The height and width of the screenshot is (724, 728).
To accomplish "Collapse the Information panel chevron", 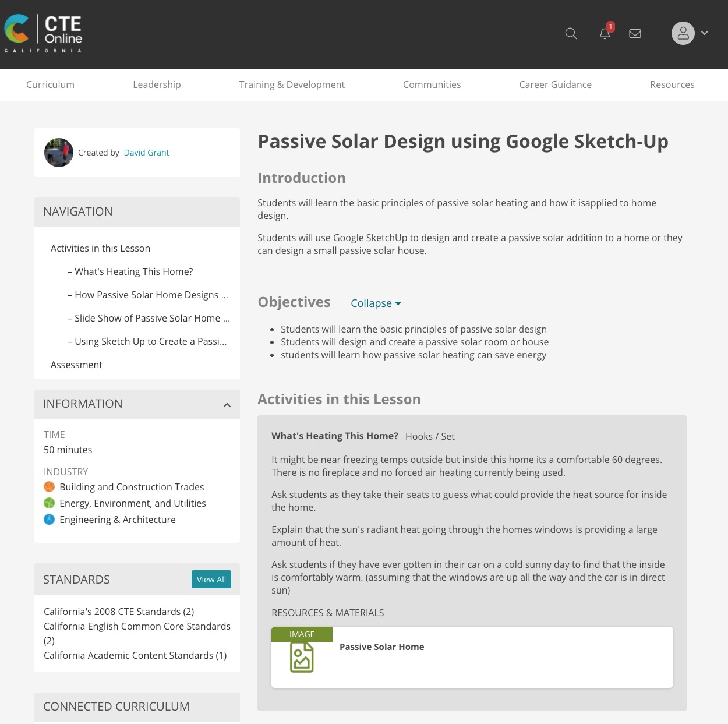I will click(x=227, y=405).
